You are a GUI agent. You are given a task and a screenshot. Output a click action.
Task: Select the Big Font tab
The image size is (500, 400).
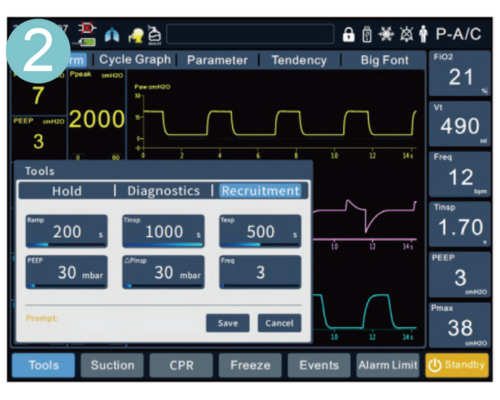tap(384, 60)
